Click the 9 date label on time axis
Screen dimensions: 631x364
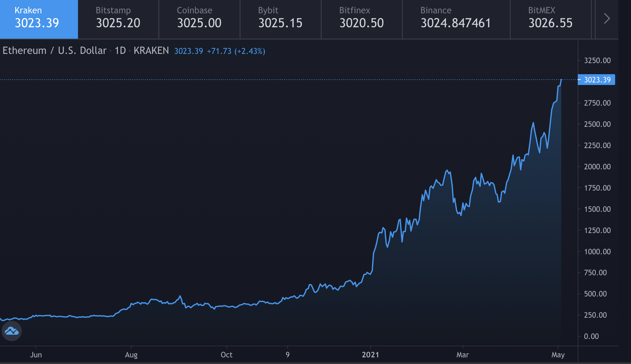click(x=288, y=354)
